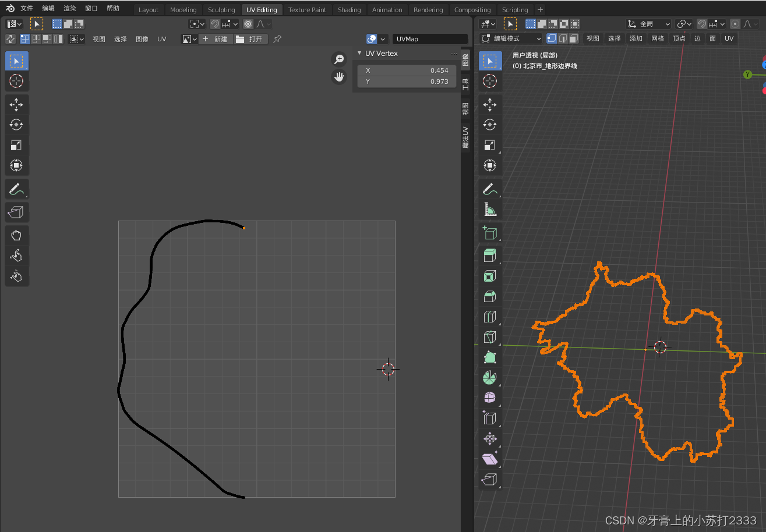Select the Inset Faces tool in 3D viewport
This screenshot has width=766, height=532.
pyautogui.click(x=490, y=276)
